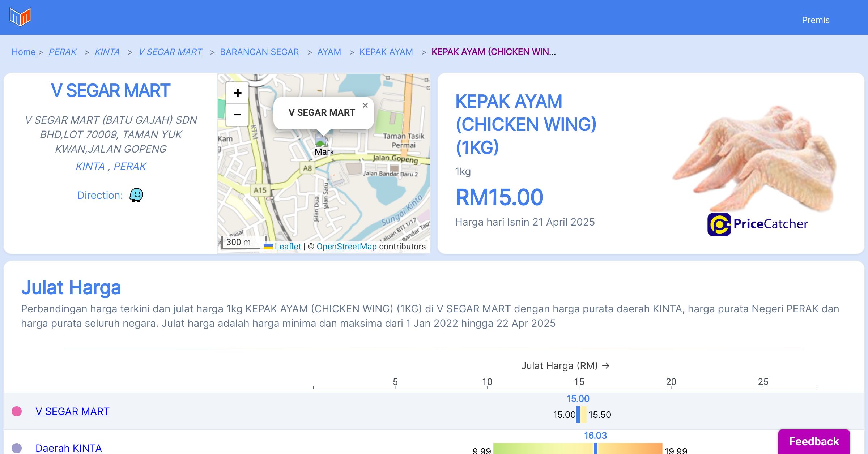Click the purple dot beside Daerah KINTA
Screen dimensions: 868x454
pos(17,448)
